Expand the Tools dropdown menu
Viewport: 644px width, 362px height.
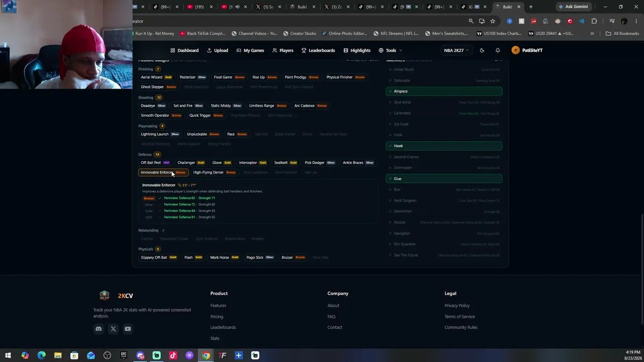pyautogui.click(x=390, y=50)
